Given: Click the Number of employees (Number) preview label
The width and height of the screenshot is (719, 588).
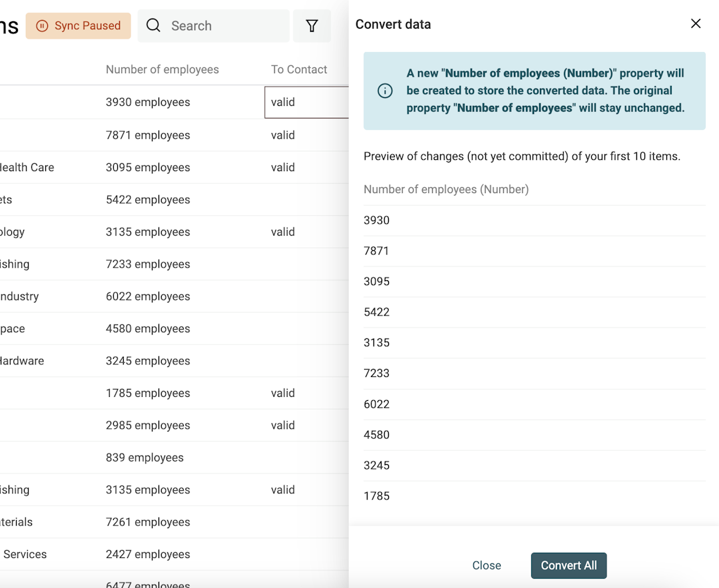Looking at the screenshot, I should [446, 189].
